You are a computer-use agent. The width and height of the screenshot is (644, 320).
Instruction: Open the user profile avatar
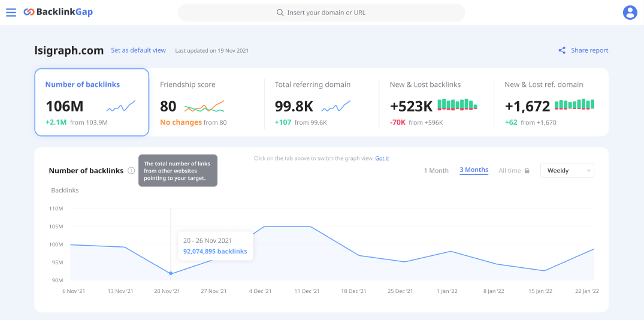(630, 13)
